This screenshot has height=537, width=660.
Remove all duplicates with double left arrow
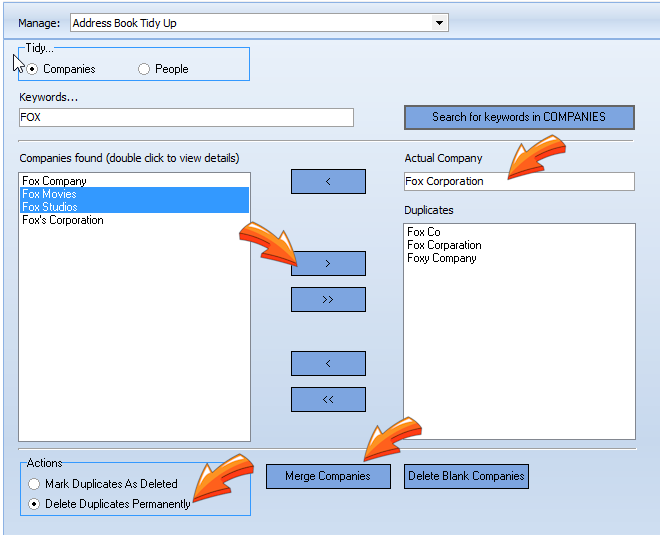click(x=328, y=399)
